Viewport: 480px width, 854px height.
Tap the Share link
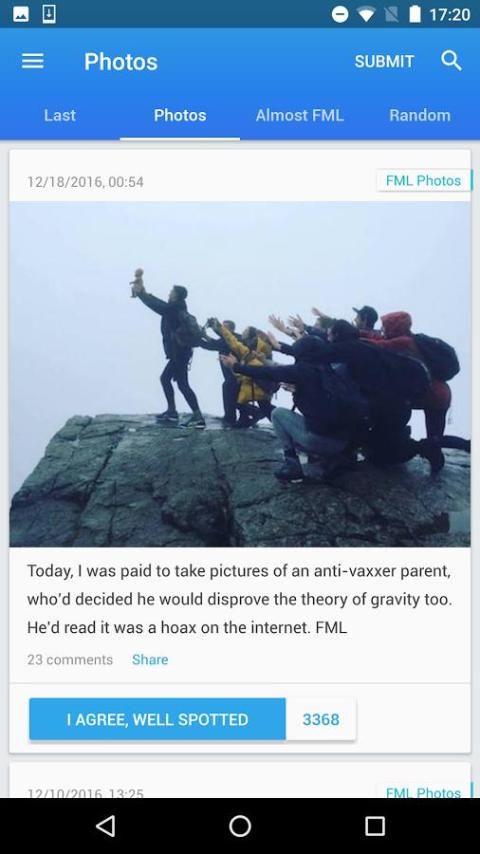[150, 660]
